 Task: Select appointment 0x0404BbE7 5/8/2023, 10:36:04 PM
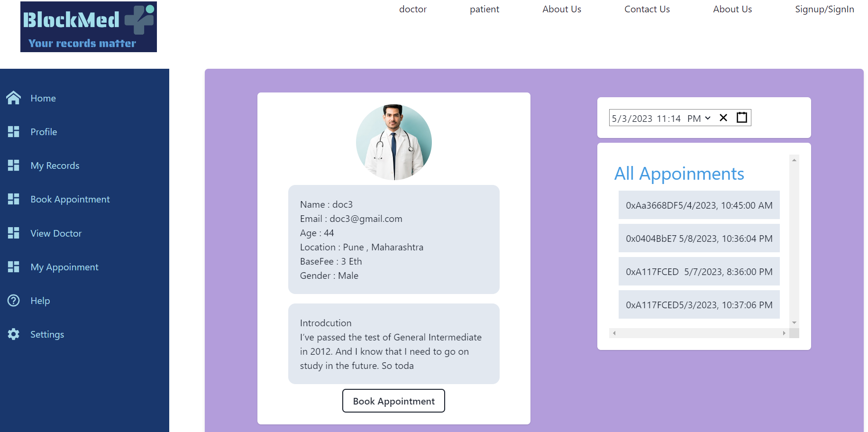[x=699, y=238]
